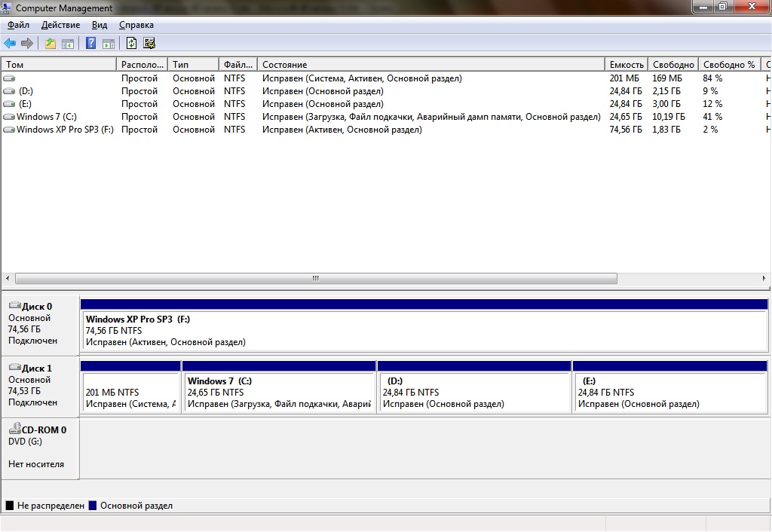Sort by the Емкость column header

point(626,65)
